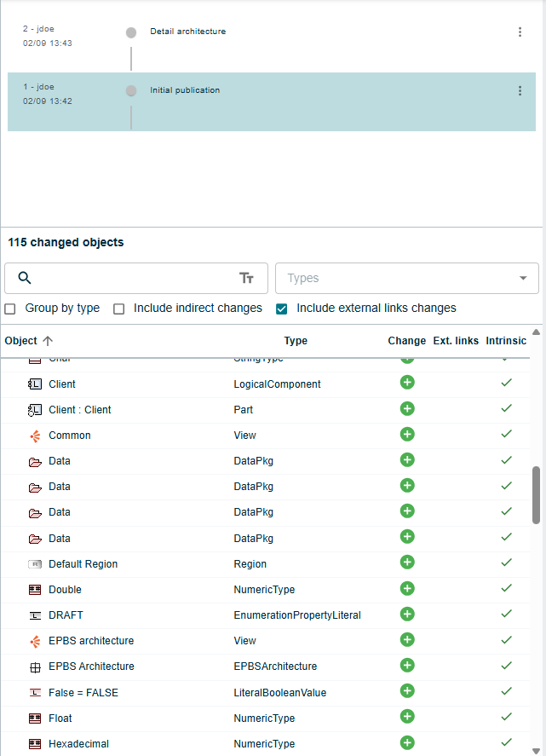This screenshot has height=756, width=546.
Task: Click the intrinsic checkmark for Double
Action: click(x=506, y=588)
